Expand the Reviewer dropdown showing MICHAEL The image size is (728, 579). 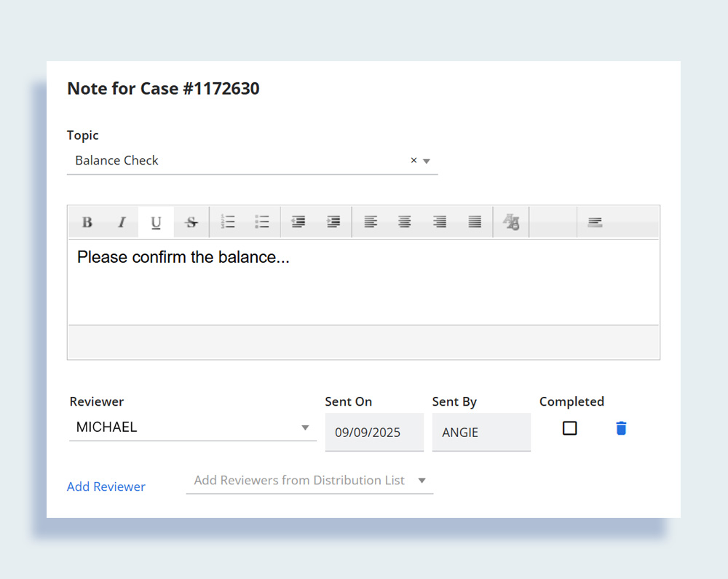point(306,428)
